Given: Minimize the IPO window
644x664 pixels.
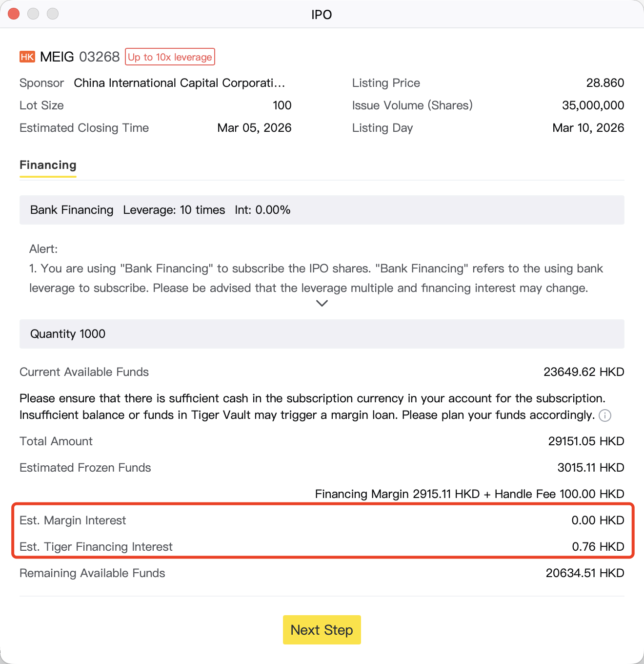Looking at the screenshot, I should [33, 14].
